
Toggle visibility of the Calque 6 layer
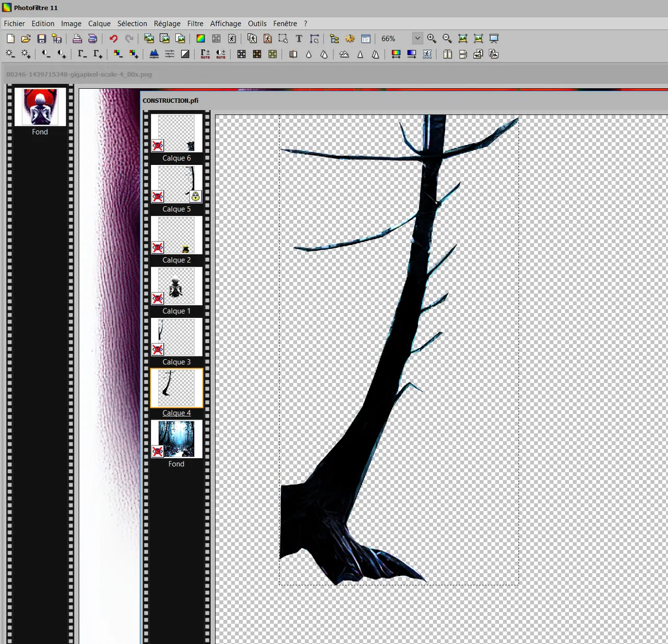(158, 146)
